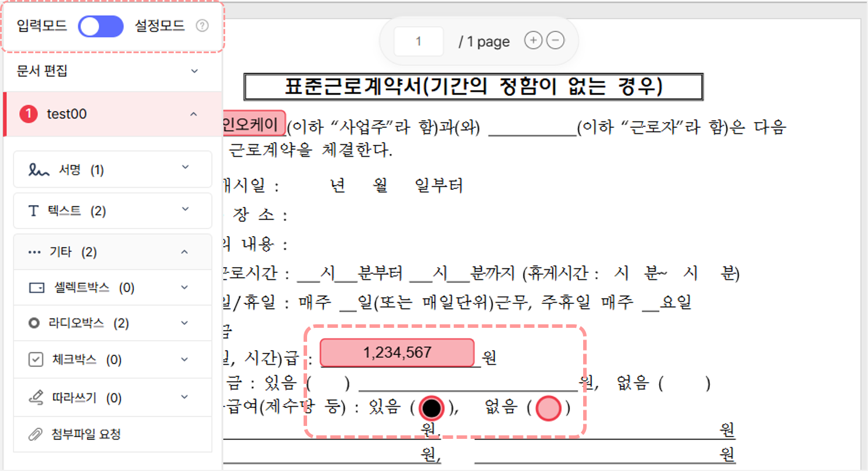This screenshot has height=471, width=868.
Task: Click the 인오케이 company name field
Action: 254,124
